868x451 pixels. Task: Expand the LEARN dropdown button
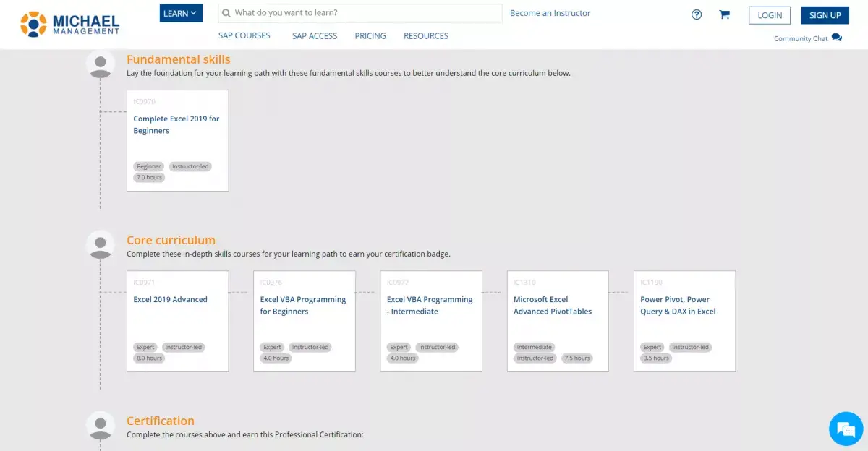(181, 13)
